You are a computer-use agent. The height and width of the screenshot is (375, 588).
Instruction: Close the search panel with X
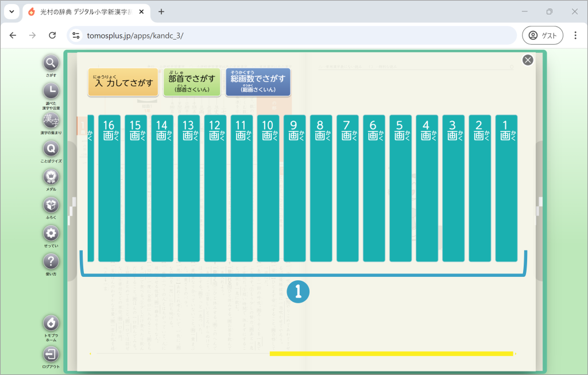(x=528, y=60)
